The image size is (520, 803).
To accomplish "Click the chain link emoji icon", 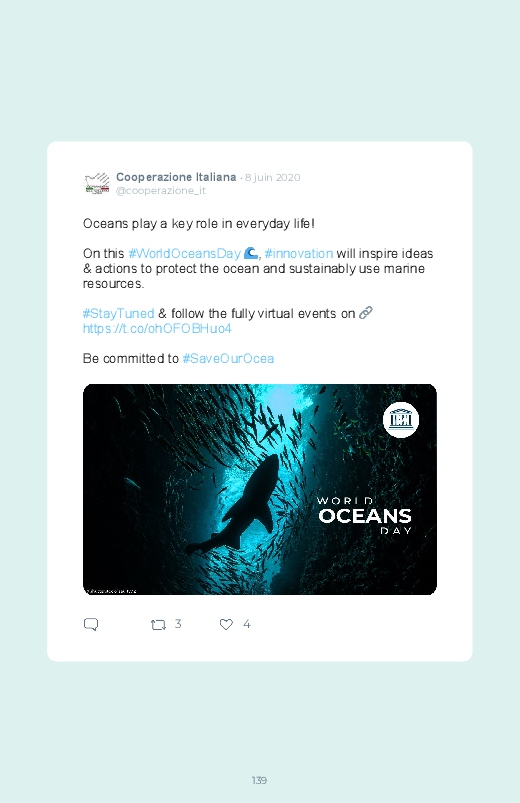I will (x=365, y=313).
